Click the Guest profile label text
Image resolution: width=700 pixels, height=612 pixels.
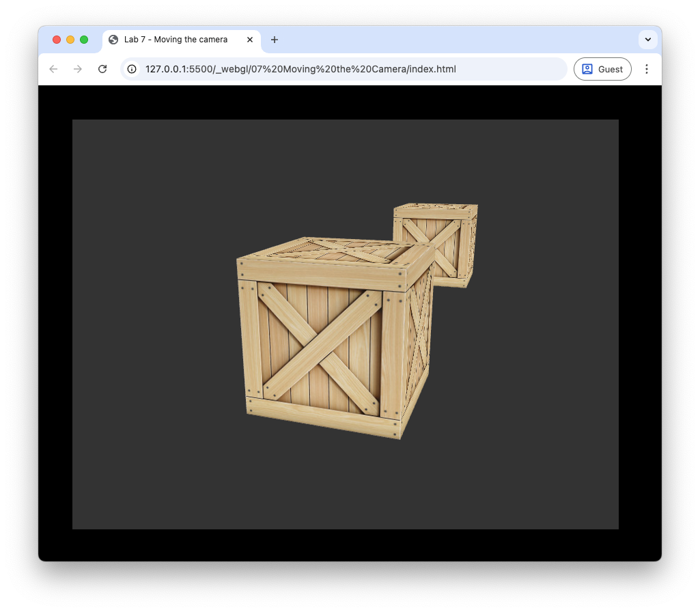pyautogui.click(x=610, y=69)
